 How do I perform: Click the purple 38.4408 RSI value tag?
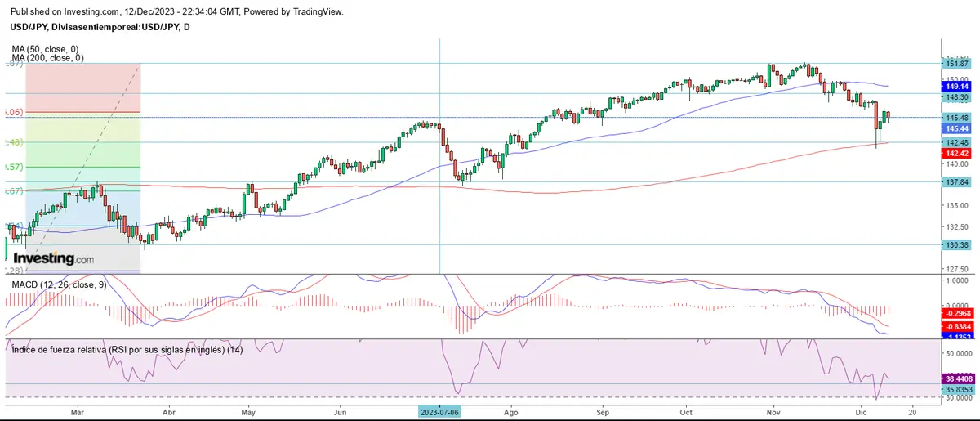[x=956, y=379]
